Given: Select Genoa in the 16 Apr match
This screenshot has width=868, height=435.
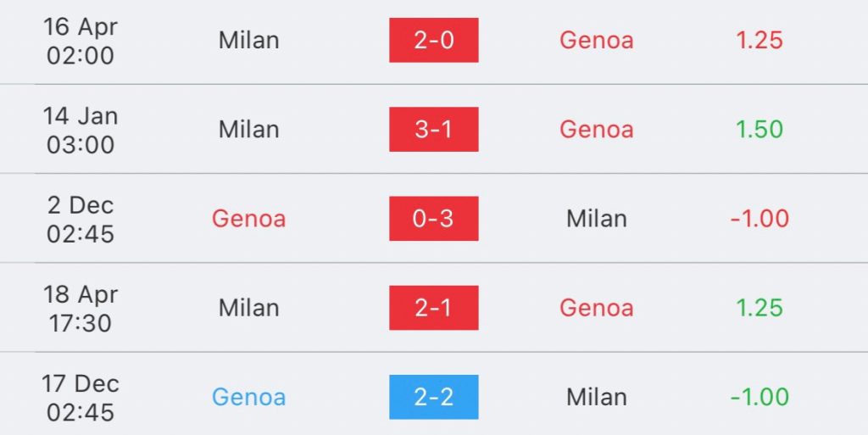Looking at the screenshot, I should 596,40.
